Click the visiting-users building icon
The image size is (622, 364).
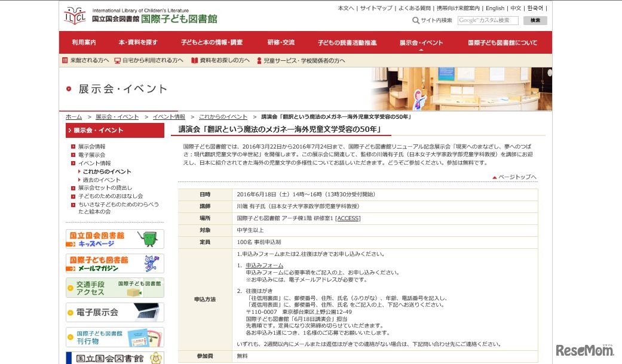click(x=65, y=60)
